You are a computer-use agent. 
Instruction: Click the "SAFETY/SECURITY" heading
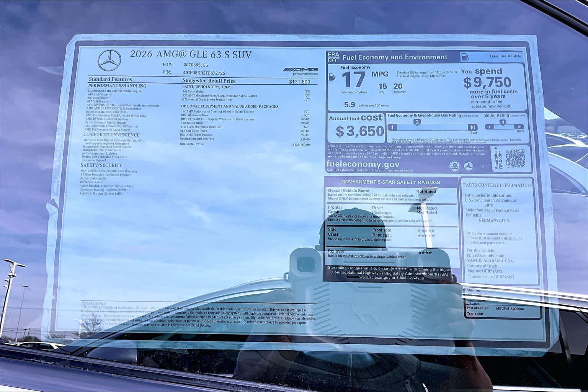(x=101, y=165)
